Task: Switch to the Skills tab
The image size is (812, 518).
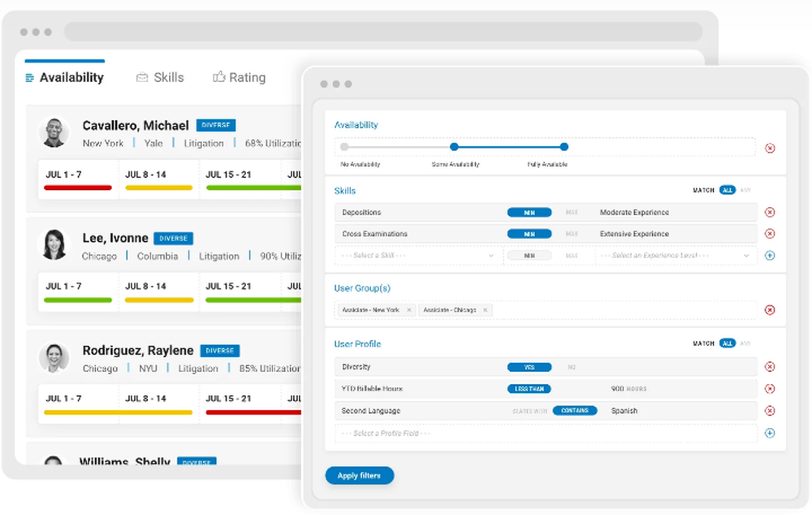Action: 160,77
